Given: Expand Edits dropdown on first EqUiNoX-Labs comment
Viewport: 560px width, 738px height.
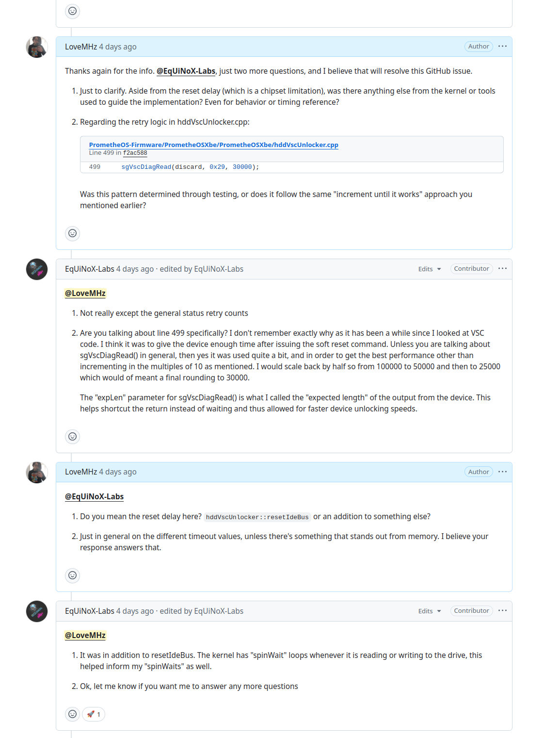Looking at the screenshot, I should click(x=430, y=269).
